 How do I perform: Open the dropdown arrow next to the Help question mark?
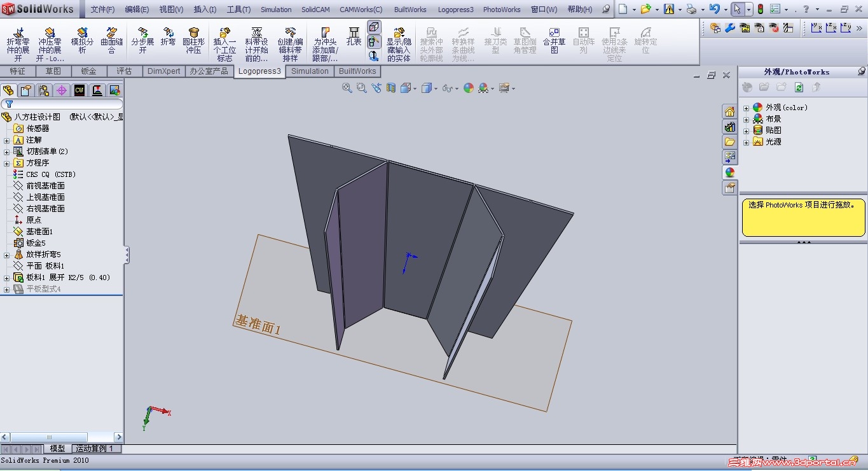pos(816,10)
